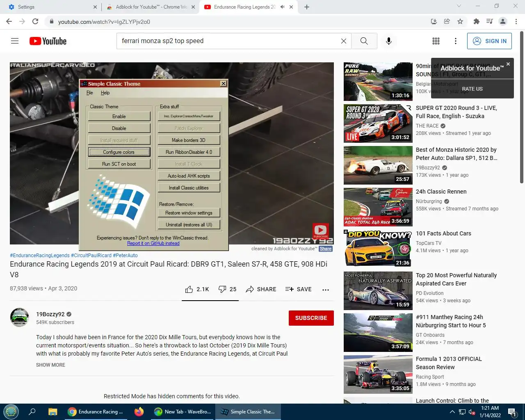
Task: Open a new Chrome tab with plus
Action: click(307, 7)
